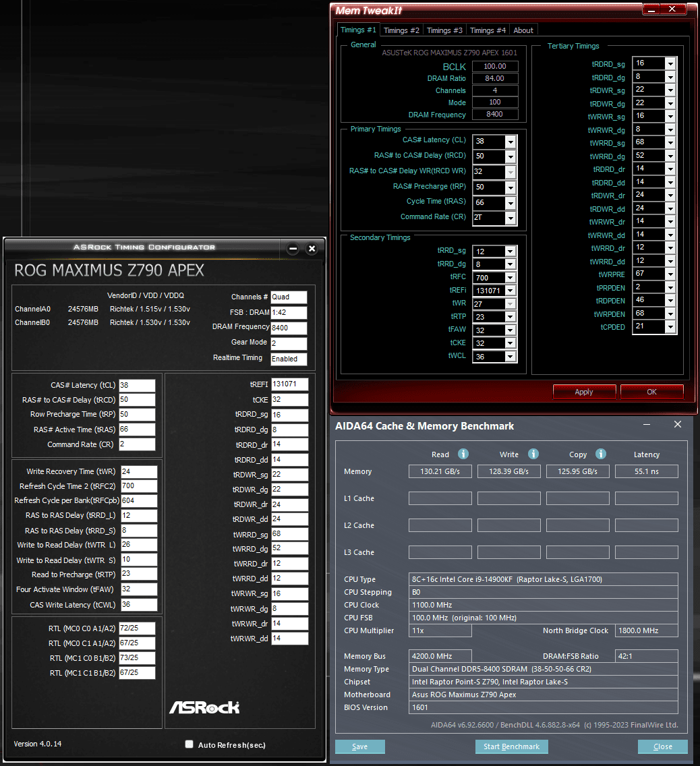Switch to the Timings #1 tab
This screenshot has height=766, width=700.
[358, 30]
